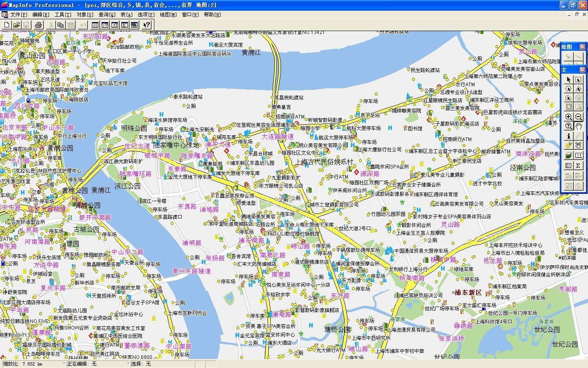Activate the Ruler distance tool
This screenshot has width=588, height=368.
point(579,155)
